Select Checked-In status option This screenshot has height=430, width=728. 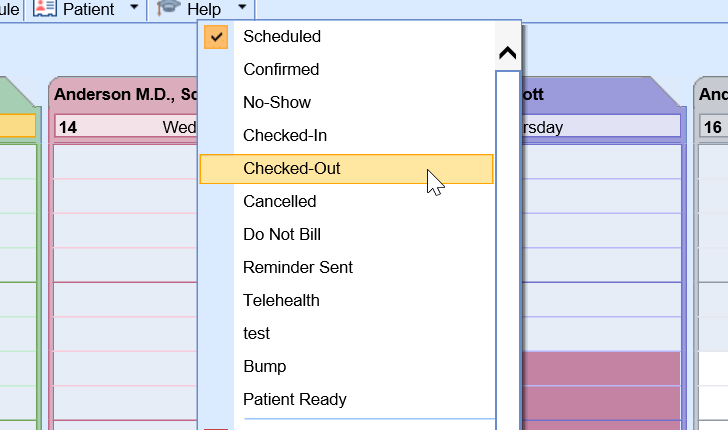pyautogui.click(x=285, y=136)
